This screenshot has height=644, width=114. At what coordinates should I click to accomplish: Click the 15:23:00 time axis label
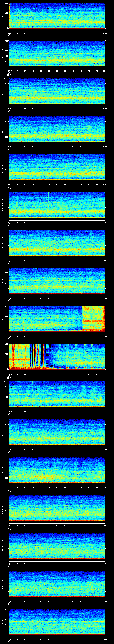pos(9,374)
